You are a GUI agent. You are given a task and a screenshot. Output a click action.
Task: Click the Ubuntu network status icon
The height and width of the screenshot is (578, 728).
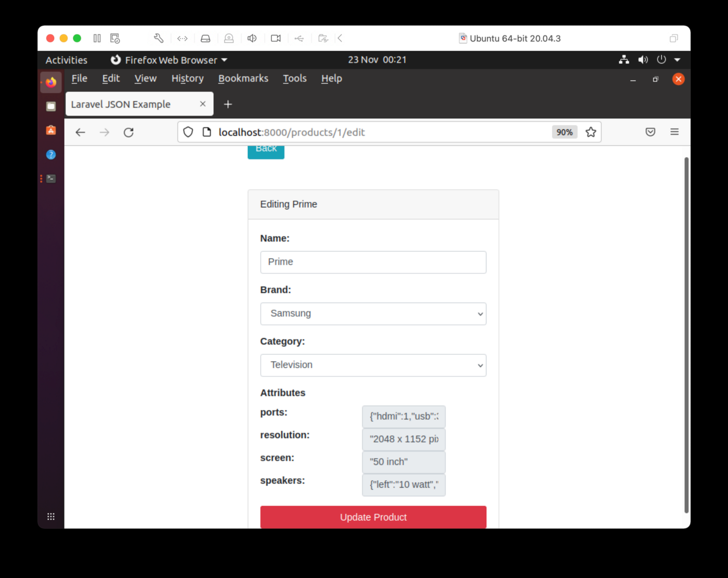(624, 60)
